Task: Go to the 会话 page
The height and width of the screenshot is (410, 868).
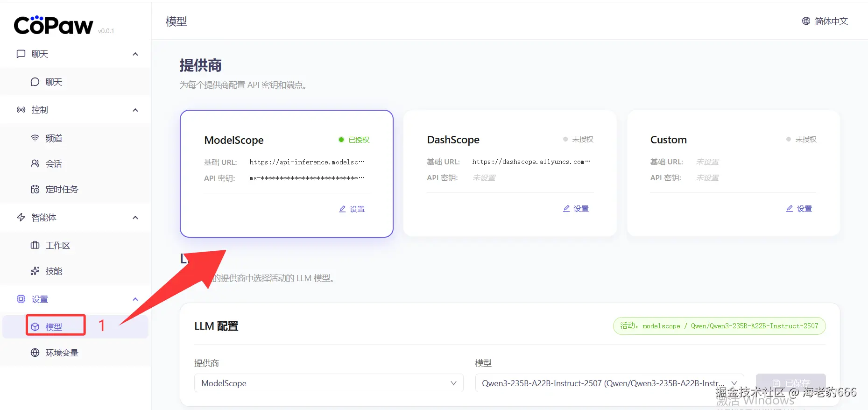Action: [76, 164]
